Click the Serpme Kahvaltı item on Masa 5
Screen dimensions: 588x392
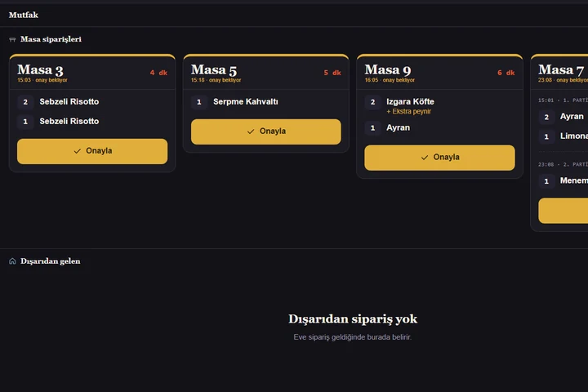(246, 101)
